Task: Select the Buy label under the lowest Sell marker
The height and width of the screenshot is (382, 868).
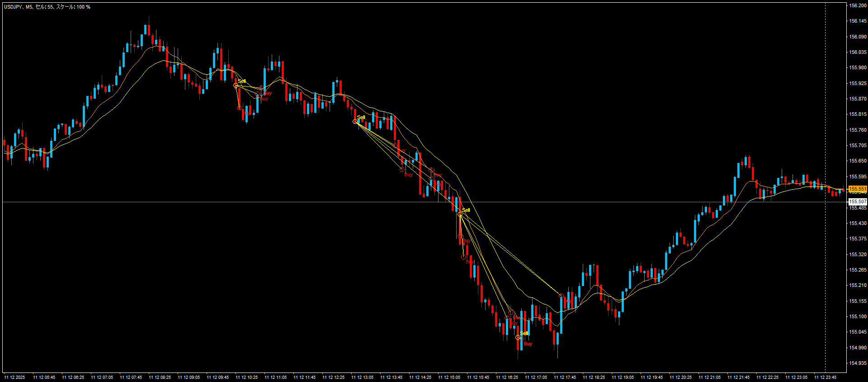Action: [x=528, y=344]
